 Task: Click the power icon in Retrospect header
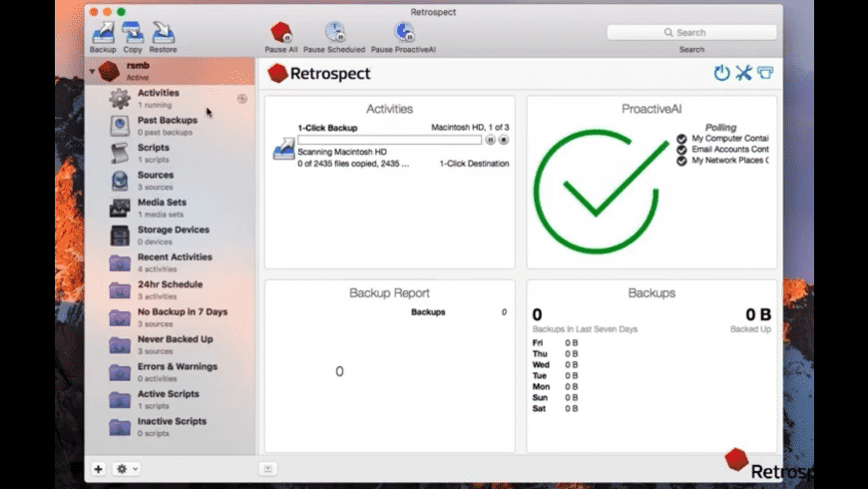(721, 73)
